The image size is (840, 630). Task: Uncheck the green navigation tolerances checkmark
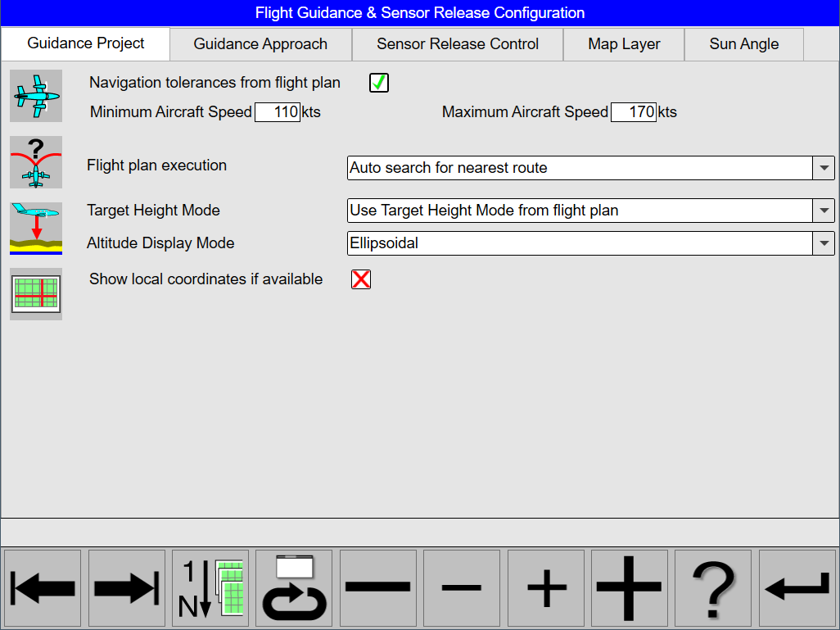(378, 83)
